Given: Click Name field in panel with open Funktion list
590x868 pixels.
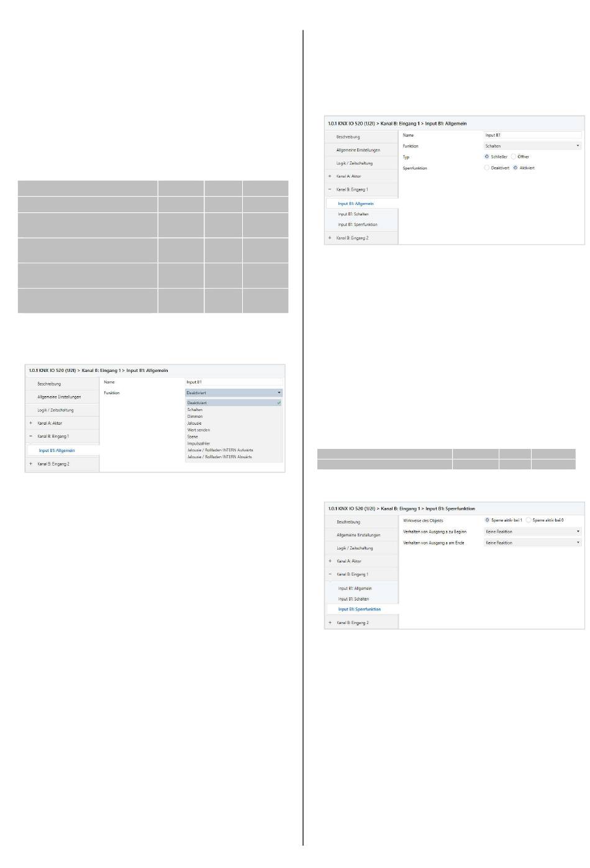Looking at the screenshot, I should 234,382.
